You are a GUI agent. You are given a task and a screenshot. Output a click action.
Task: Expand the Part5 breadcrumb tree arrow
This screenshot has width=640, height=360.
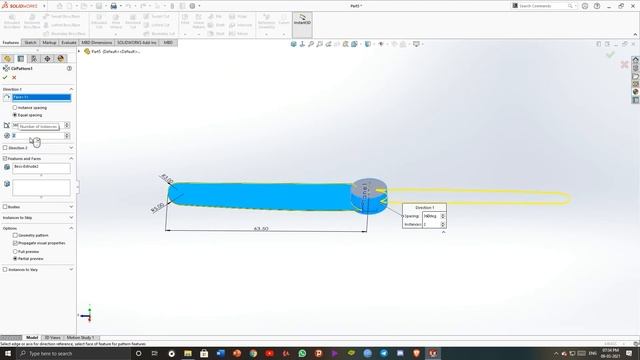coord(80,51)
